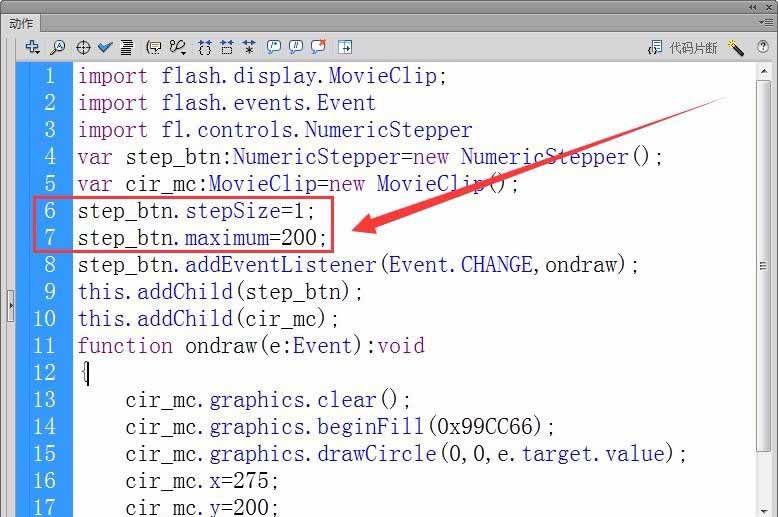The width and height of the screenshot is (778, 517).
Task: Click line number 12 in gutter
Action: point(44,372)
